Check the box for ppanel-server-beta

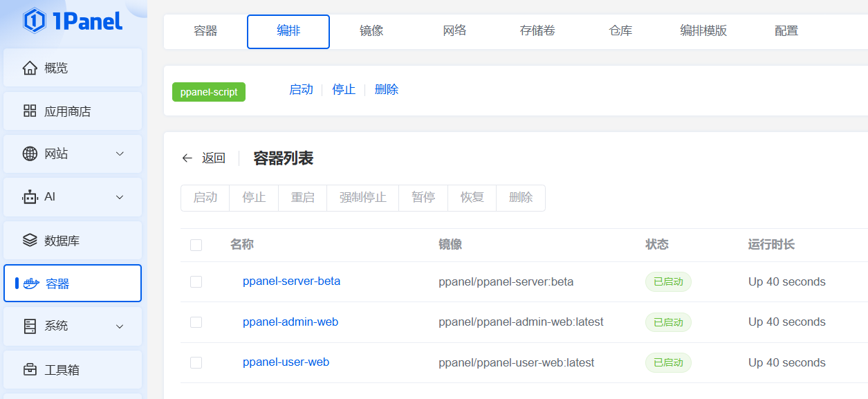196,281
